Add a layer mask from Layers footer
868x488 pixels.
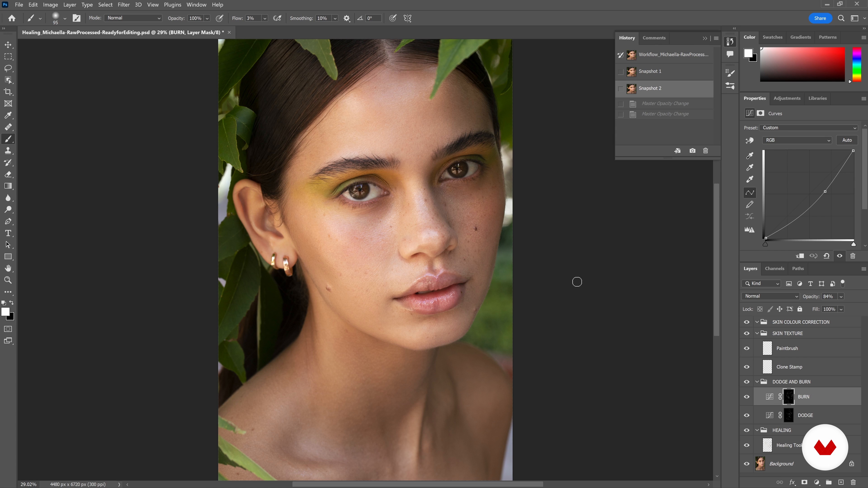[x=804, y=482]
